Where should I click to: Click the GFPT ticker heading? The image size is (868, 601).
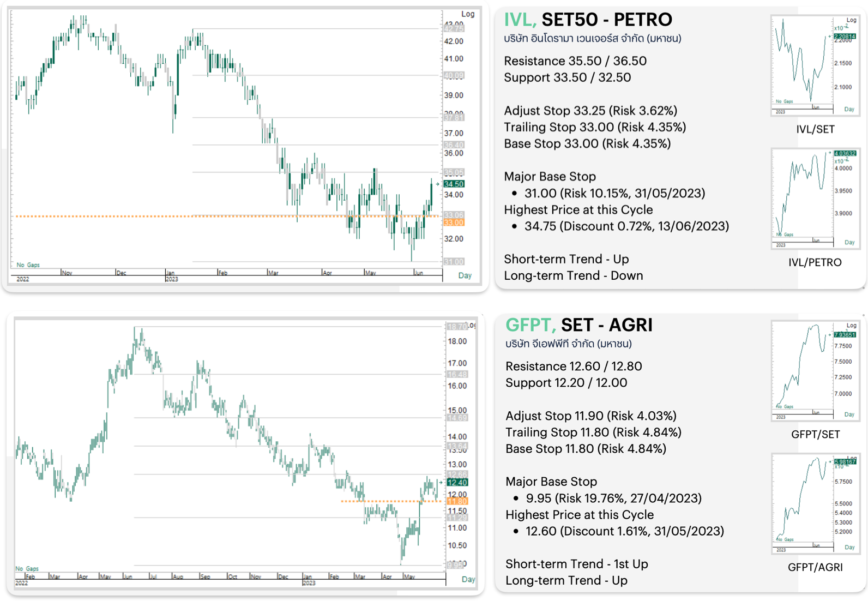tap(531, 325)
